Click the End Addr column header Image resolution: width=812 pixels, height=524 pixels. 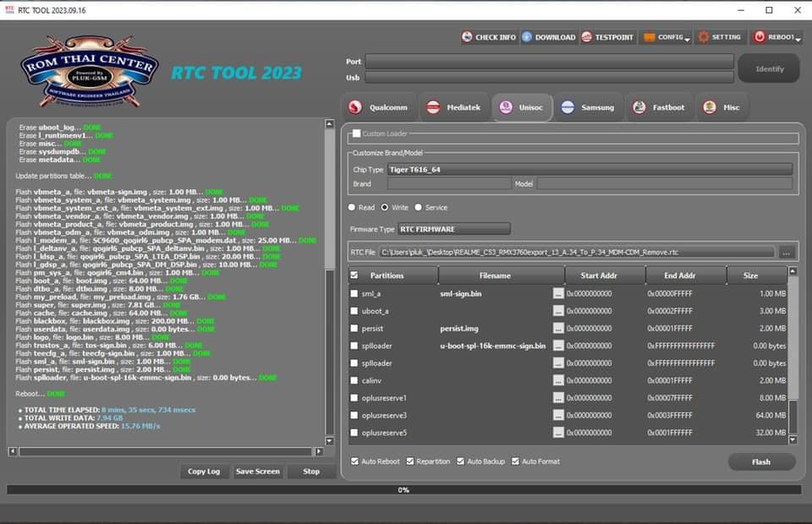[x=686, y=276]
